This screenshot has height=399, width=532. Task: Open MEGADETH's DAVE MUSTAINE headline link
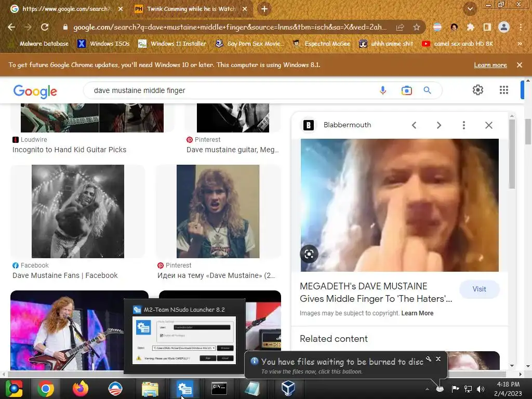point(376,292)
